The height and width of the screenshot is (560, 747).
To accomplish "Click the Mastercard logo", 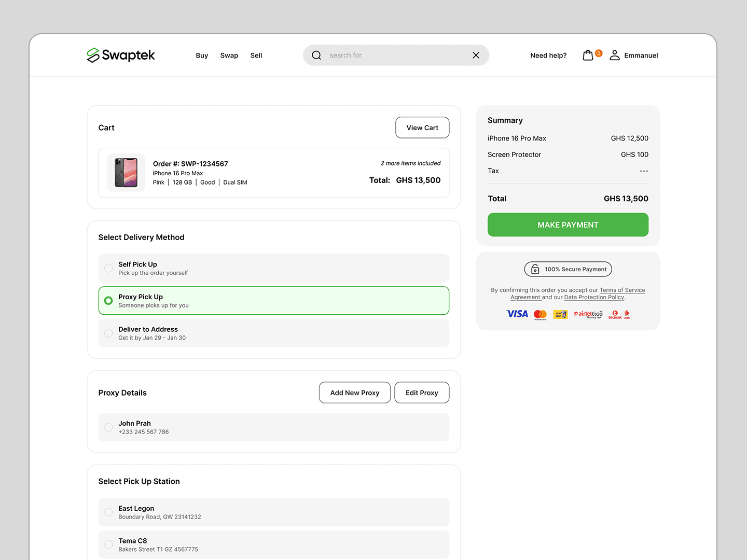I will pyautogui.click(x=540, y=315).
